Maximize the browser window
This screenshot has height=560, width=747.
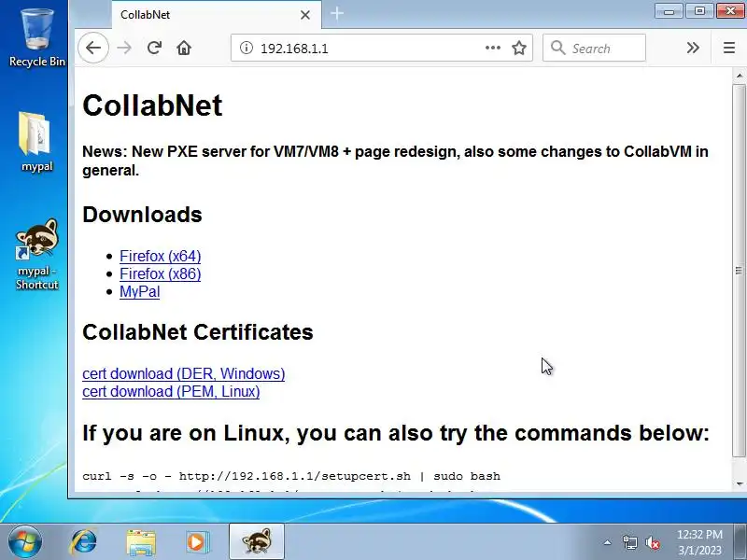click(x=699, y=11)
